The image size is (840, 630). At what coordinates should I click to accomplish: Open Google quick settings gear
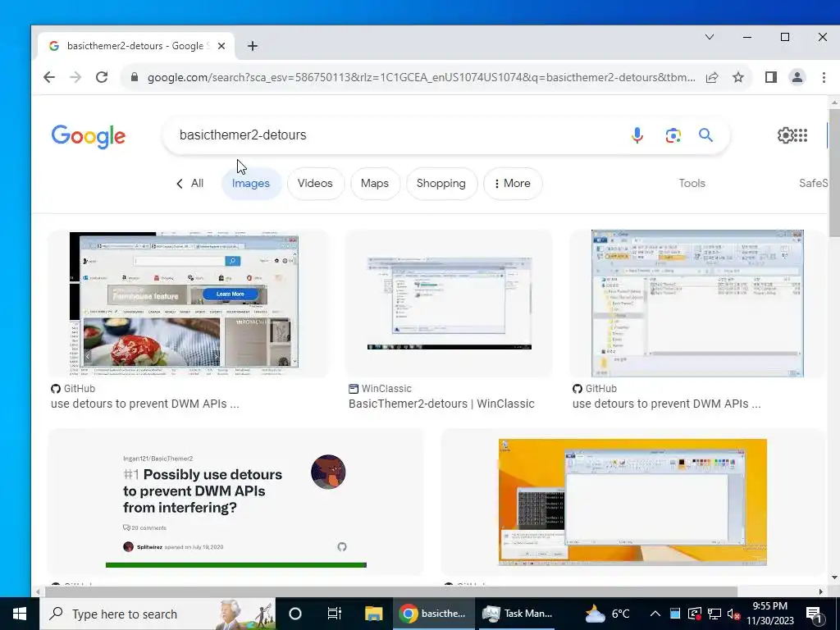coord(785,135)
